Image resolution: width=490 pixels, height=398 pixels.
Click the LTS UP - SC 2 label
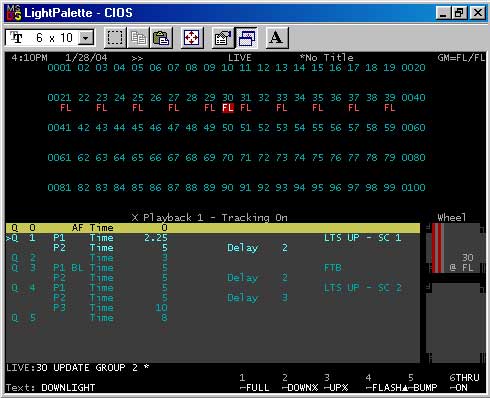click(362, 288)
